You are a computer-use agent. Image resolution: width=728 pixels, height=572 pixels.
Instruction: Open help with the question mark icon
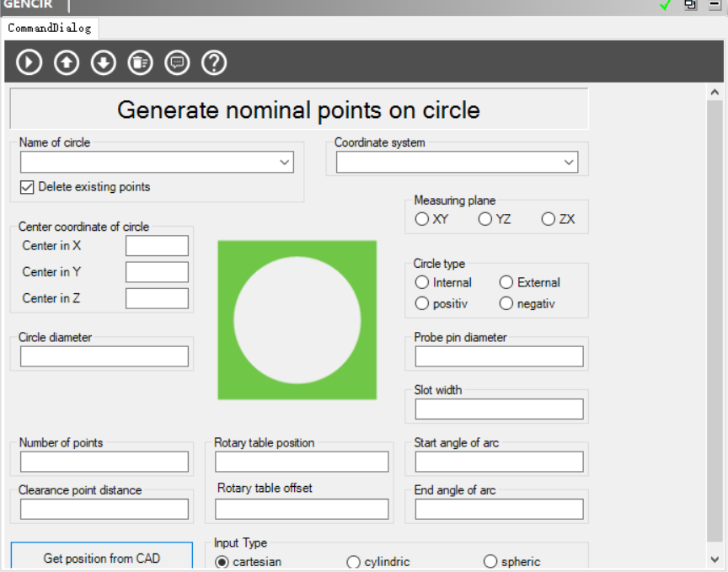(x=214, y=62)
